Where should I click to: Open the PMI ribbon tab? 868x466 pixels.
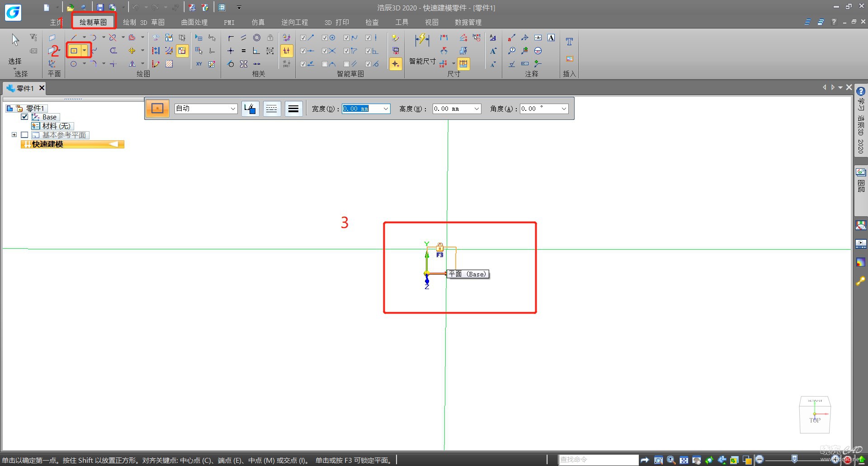[x=229, y=22]
